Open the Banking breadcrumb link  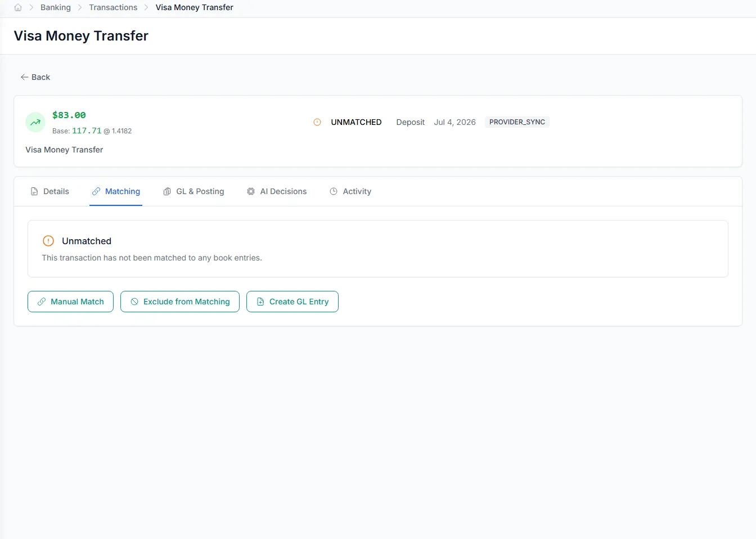56,7
